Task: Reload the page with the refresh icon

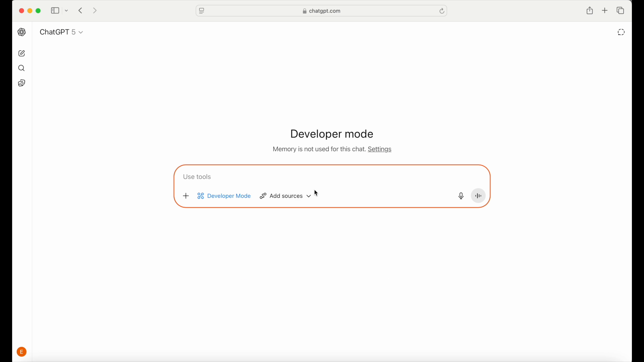Action: click(x=442, y=11)
